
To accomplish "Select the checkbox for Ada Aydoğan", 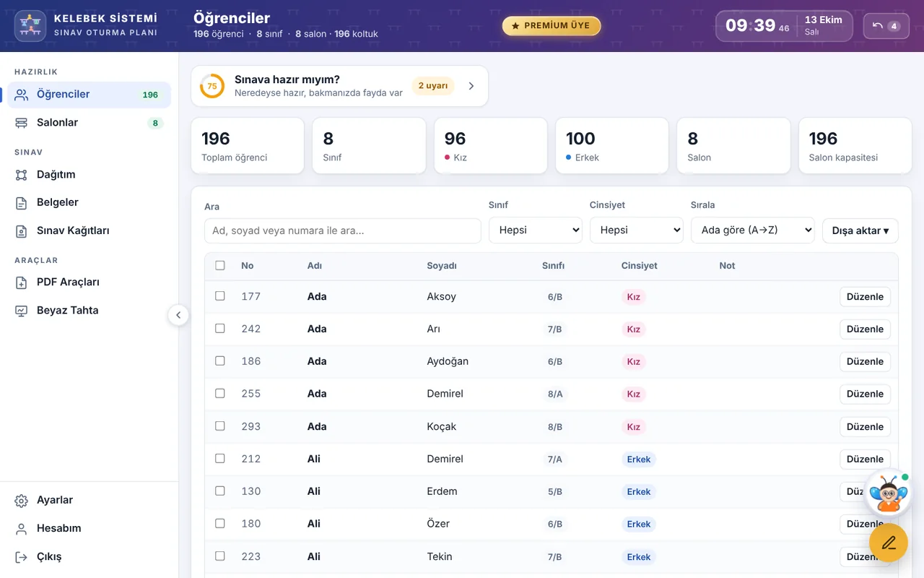I will 220,361.
